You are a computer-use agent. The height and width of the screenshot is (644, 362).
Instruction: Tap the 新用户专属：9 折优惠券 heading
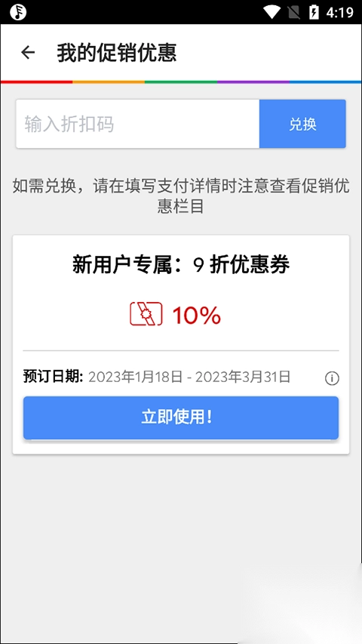[x=181, y=265]
